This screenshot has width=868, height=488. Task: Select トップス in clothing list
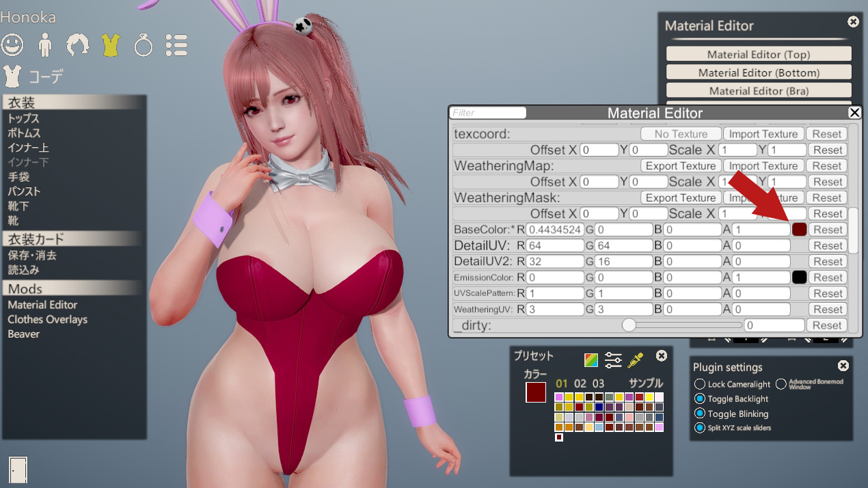24,119
